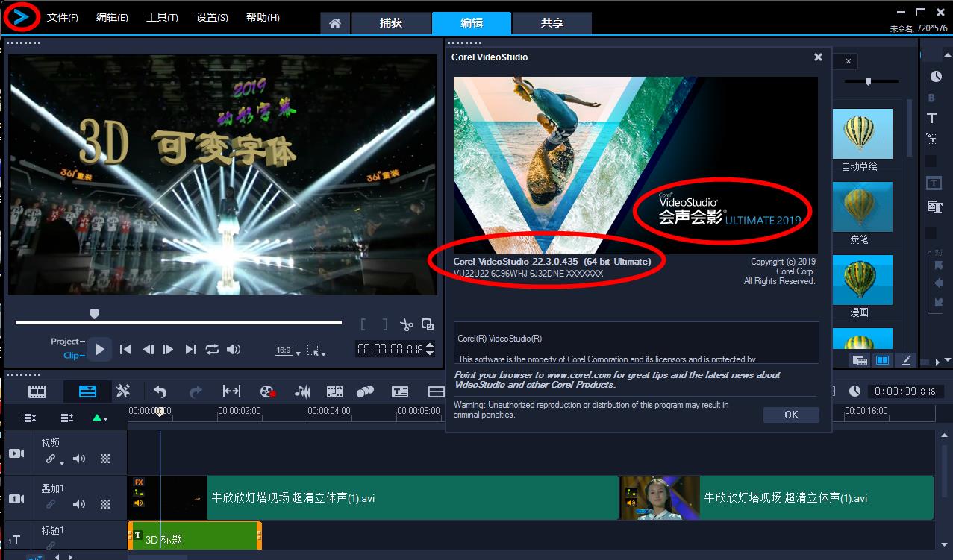Open the resize/crop mode dropdown in preview
This screenshot has height=560, width=953.
(317, 350)
